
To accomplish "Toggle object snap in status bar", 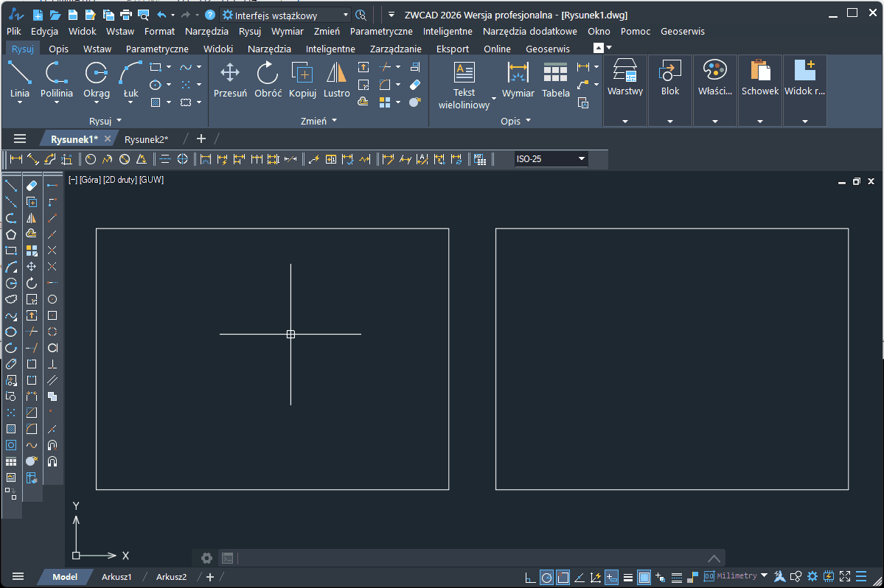I will 563,577.
